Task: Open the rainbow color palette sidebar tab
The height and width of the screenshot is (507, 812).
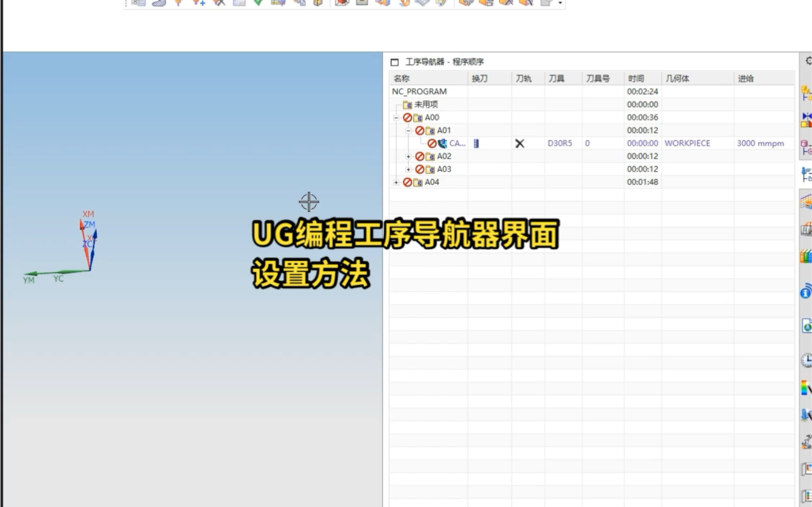Action: pyautogui.click(x=806, y=388)
